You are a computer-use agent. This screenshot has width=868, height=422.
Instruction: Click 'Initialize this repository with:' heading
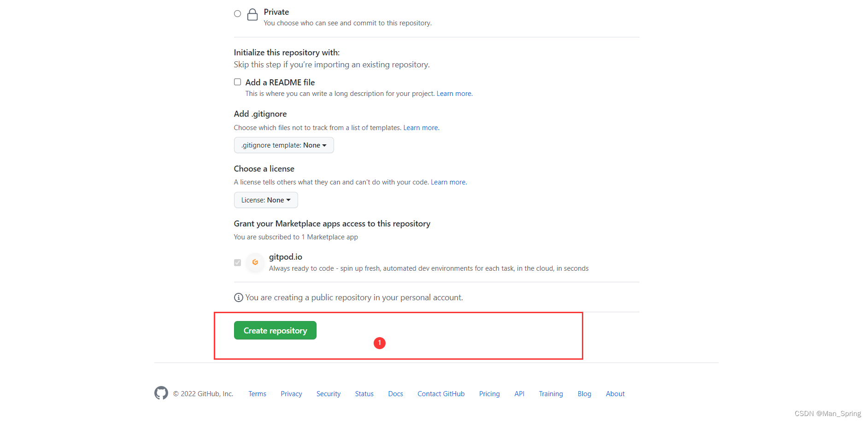[x=287, y=53]
